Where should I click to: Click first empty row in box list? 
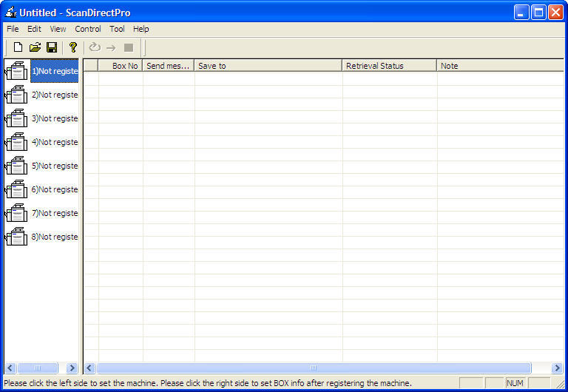[x=296, y=78]
